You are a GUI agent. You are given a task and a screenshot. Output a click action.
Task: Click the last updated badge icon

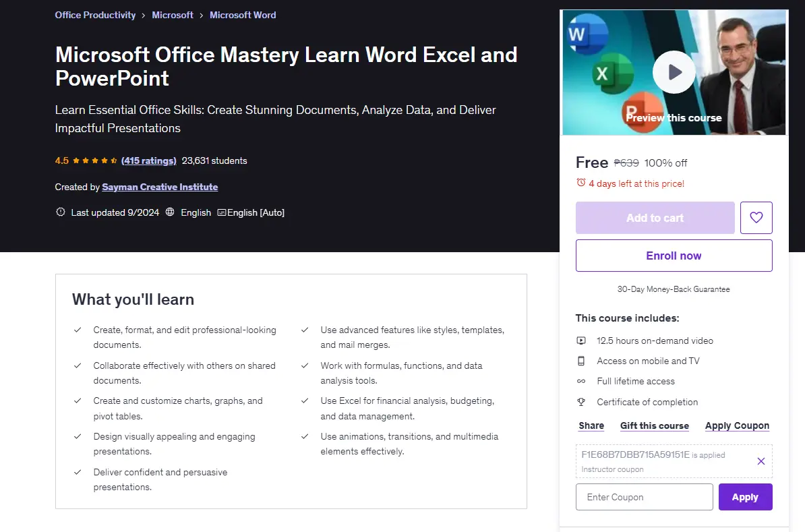[61, 212]
